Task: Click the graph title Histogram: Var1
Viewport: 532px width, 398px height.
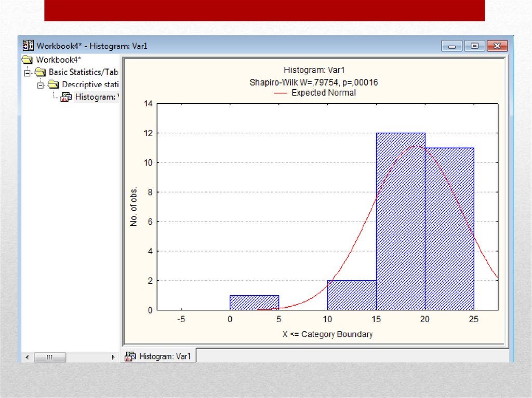Action: click(x=314, y=70)
